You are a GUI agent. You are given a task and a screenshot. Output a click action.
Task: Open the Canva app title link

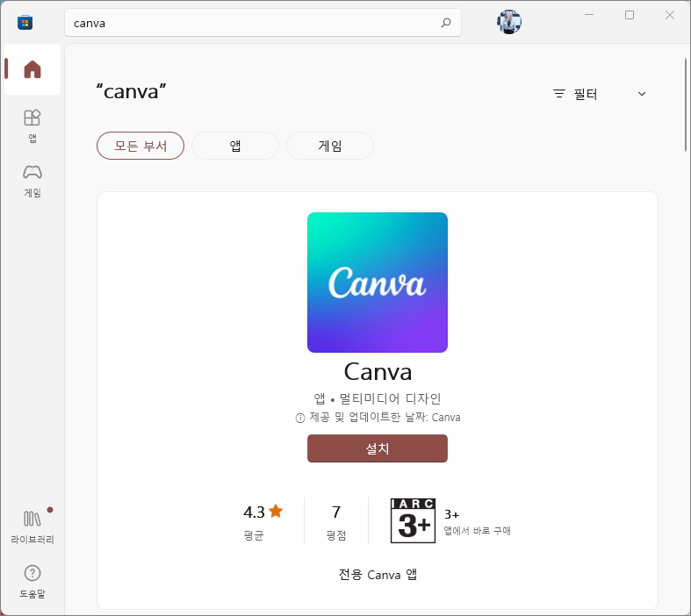[378, 372]
